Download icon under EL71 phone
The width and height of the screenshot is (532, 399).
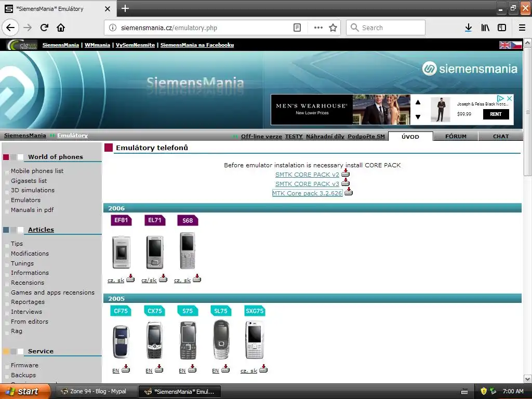click(x=163, y=278)
